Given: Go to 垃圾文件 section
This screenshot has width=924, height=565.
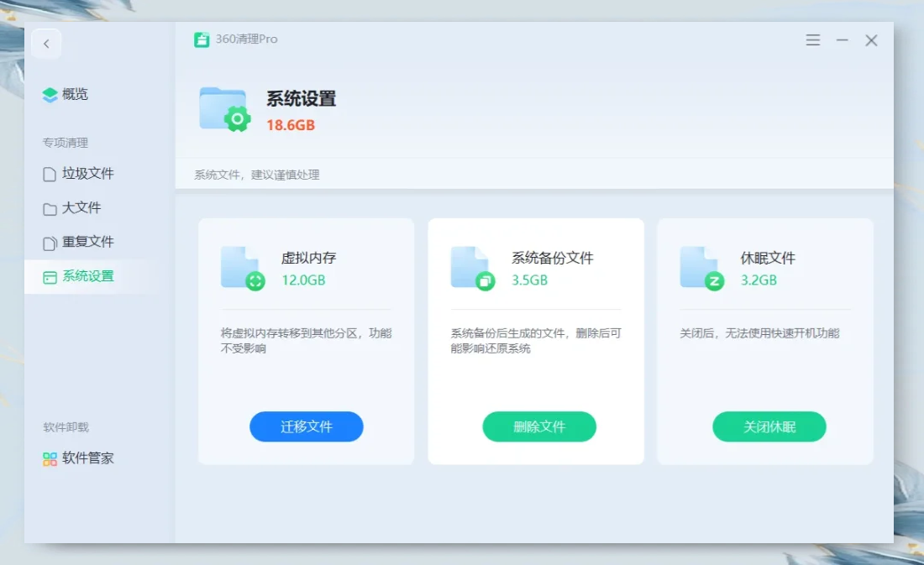Looking at the screenshot, I should click(88, 174).
